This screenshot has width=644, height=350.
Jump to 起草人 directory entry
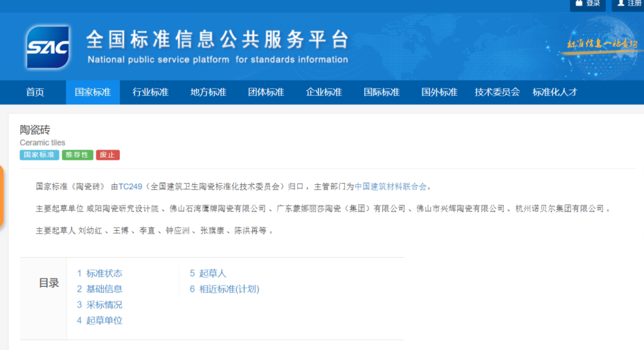213,273
